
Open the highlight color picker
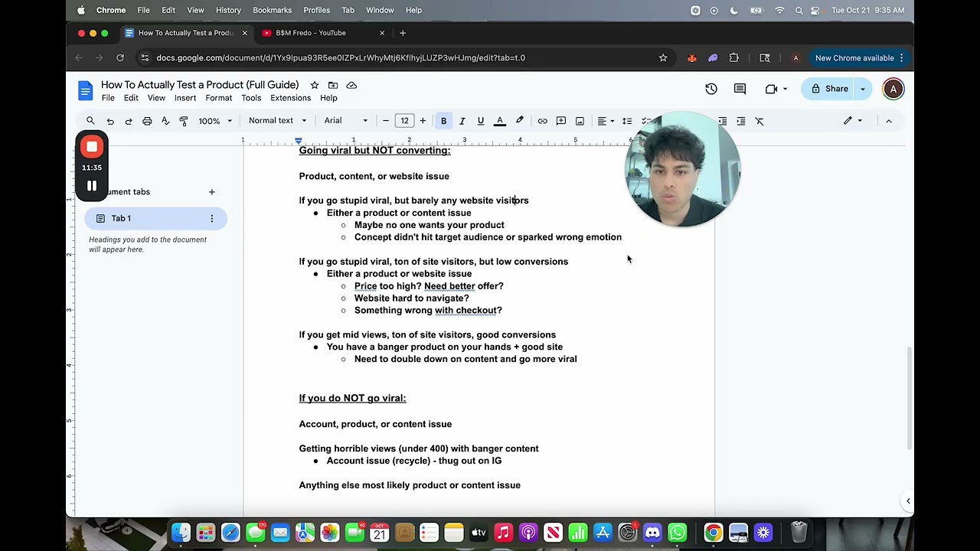coord(519,121)
